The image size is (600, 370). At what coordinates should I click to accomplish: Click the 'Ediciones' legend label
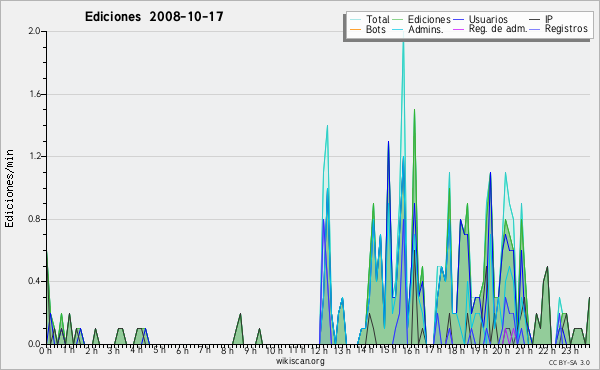pos(429,19)
